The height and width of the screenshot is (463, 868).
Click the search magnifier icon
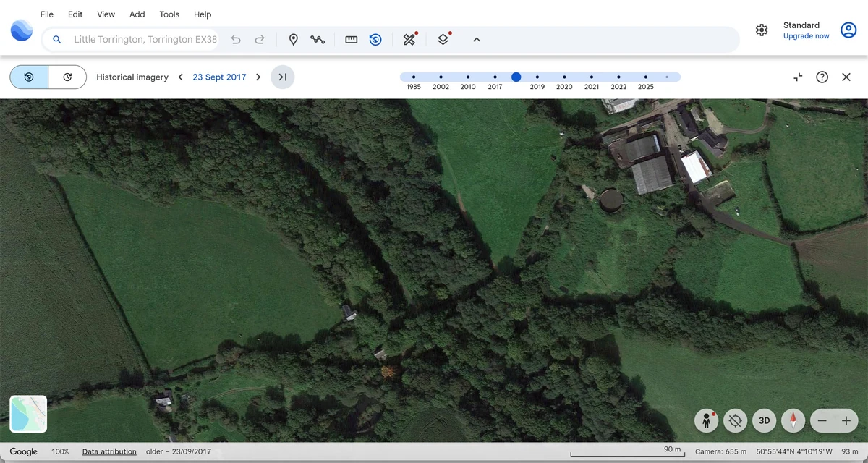tap(57, 40)
